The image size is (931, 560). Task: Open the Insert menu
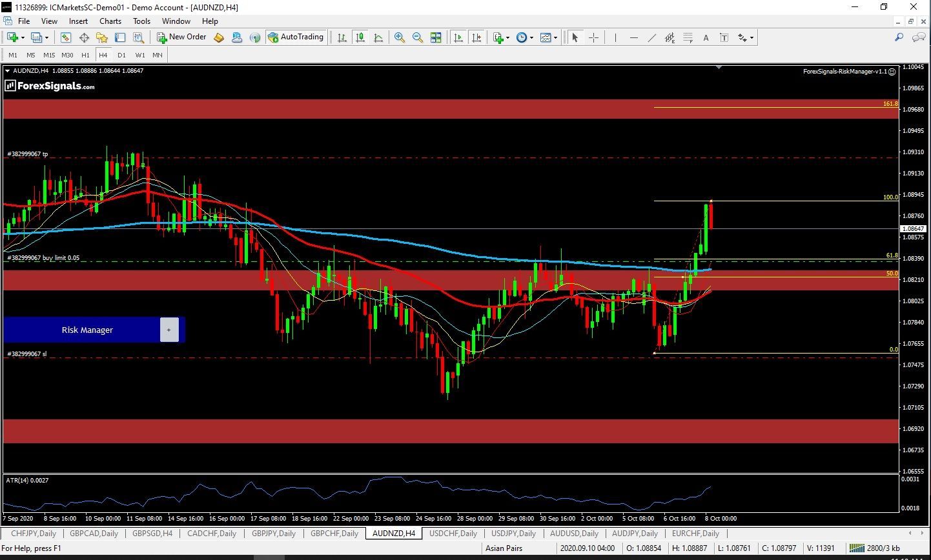(78, 21)
